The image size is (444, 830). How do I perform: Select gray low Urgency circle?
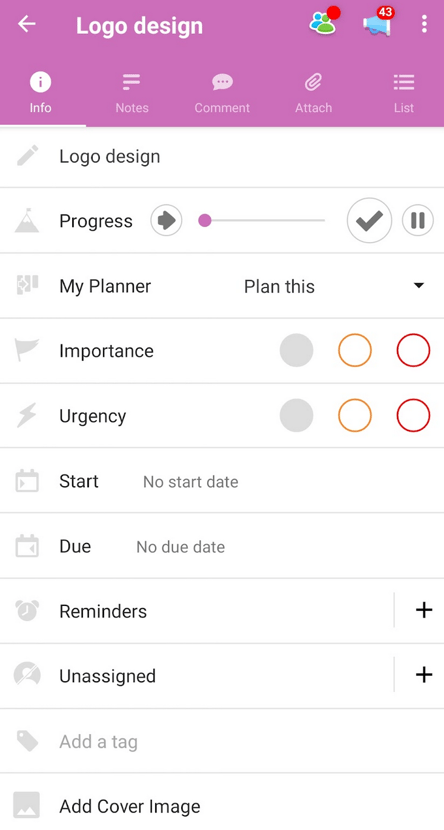pos(296,416)
